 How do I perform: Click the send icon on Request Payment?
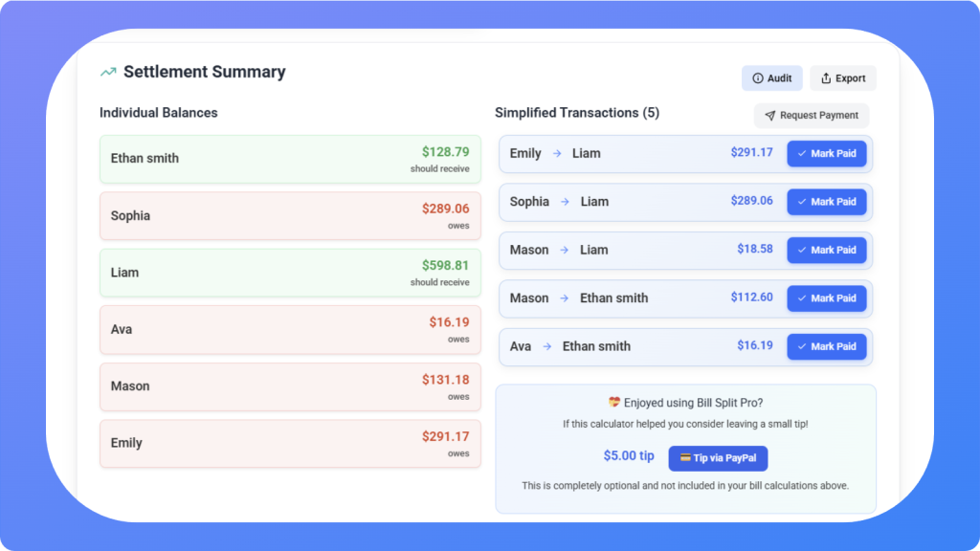pyautogui.click(x=770, y=115)
